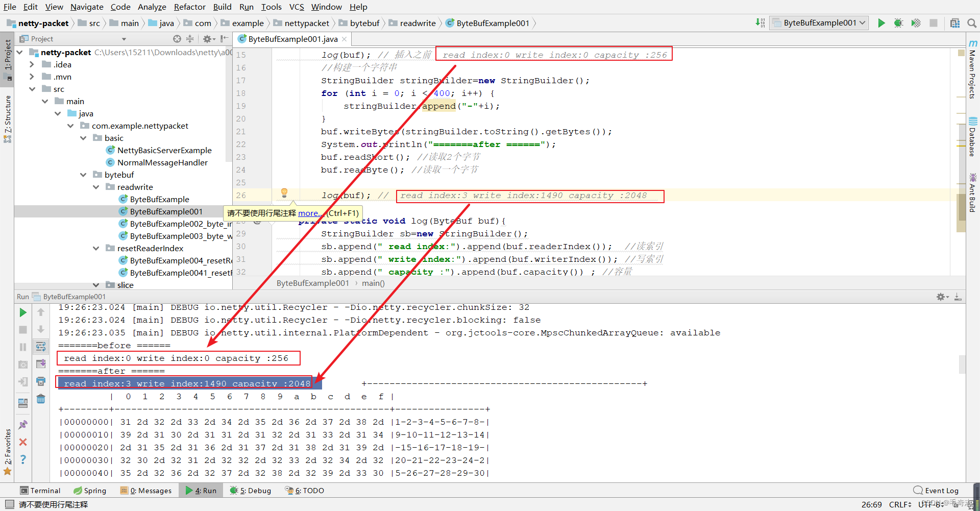
Task: Dump threads camera icon
Action: click(23, 364)
